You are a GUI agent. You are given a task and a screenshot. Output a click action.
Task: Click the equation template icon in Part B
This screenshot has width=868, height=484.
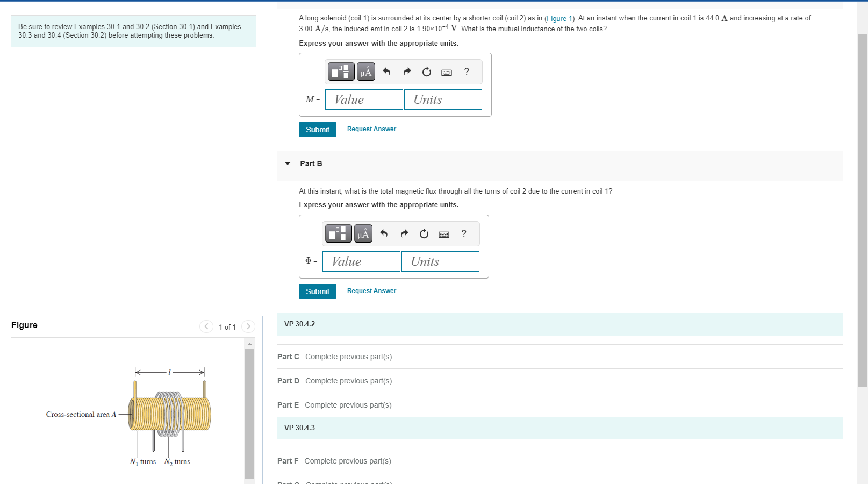coord(338,233)
